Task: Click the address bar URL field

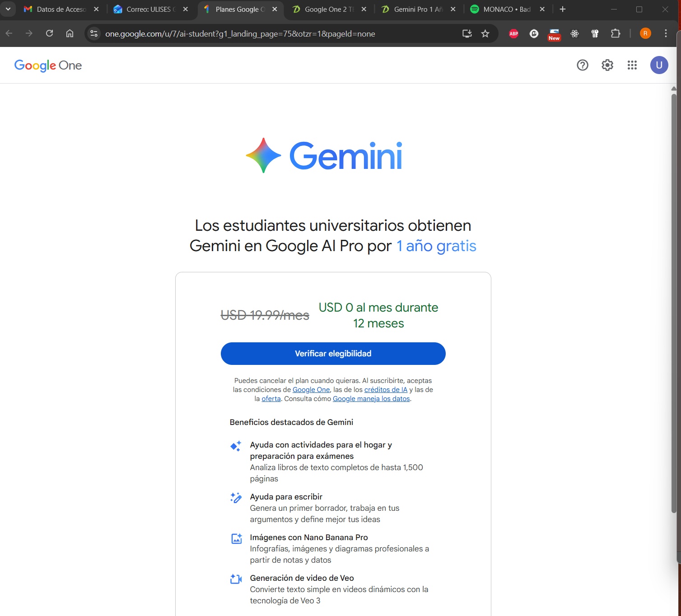Action: click(x=271, y=34)
